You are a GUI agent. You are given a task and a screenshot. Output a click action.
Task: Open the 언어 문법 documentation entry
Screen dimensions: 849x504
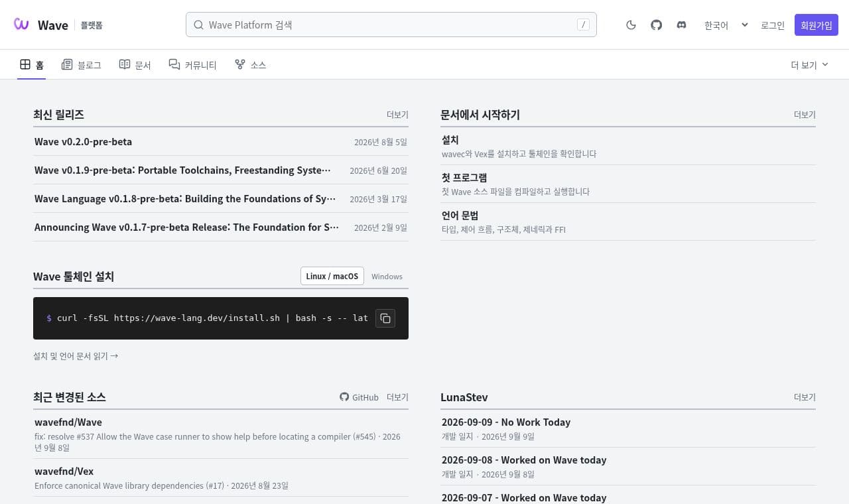[628, 221]
